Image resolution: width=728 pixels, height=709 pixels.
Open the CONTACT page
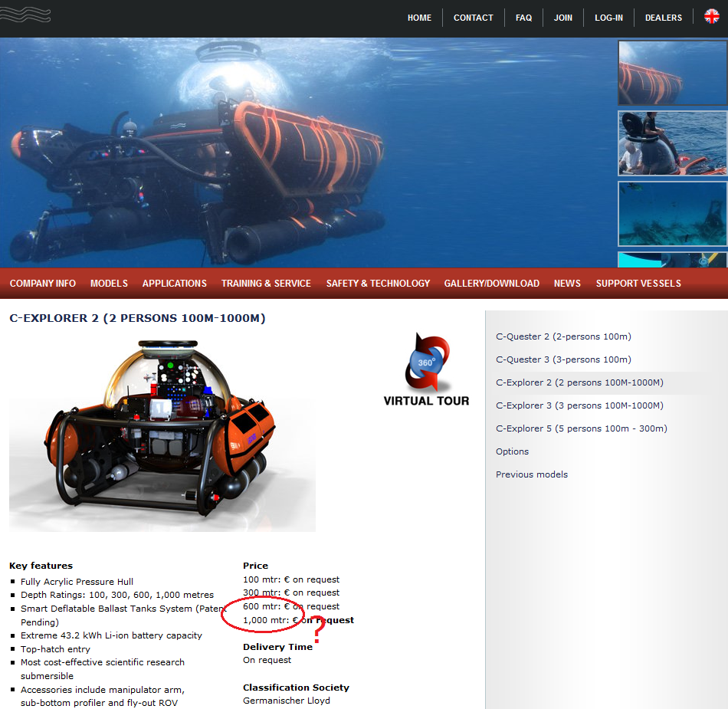coord(473,18)
